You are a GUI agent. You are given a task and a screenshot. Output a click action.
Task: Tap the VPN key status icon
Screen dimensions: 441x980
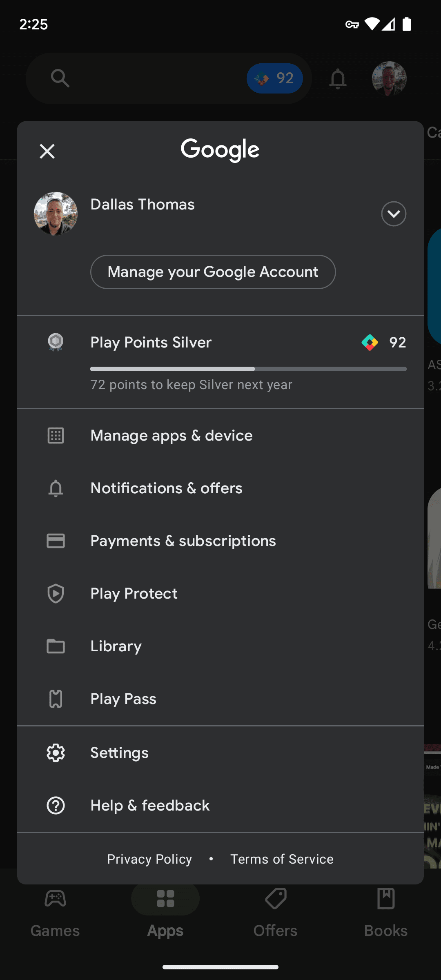pos(352,24)
